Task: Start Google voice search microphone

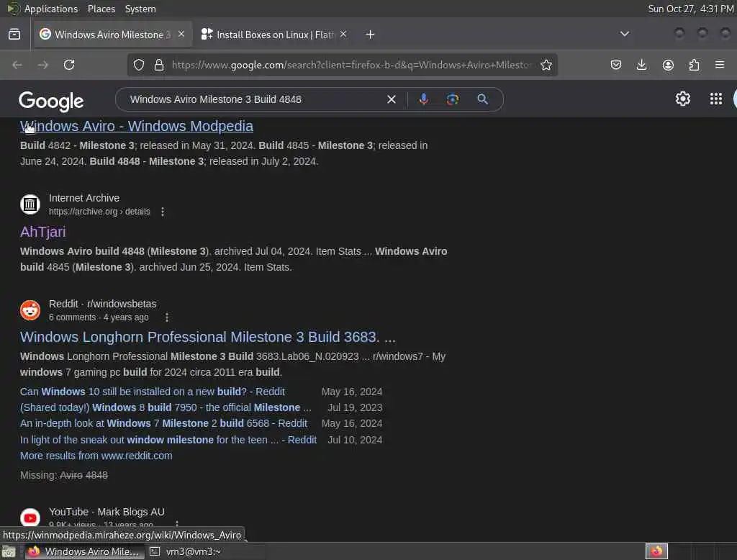Action: pos(423,99)
